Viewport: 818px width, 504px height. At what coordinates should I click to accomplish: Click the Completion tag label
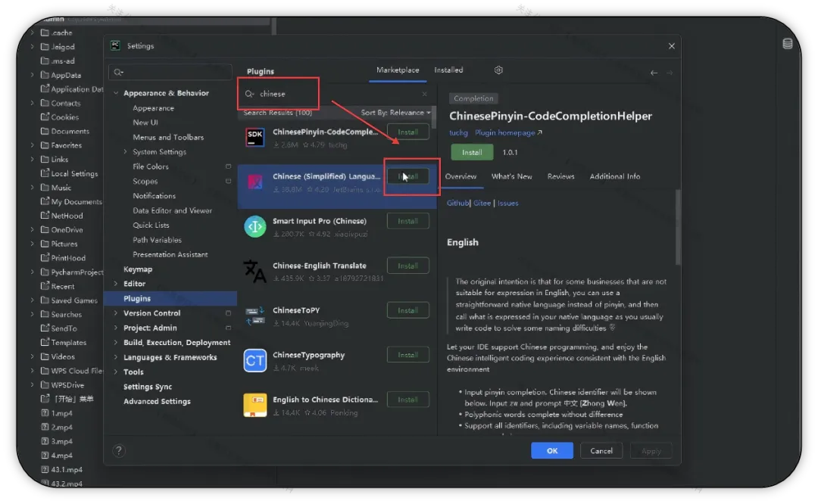(473, 98)
